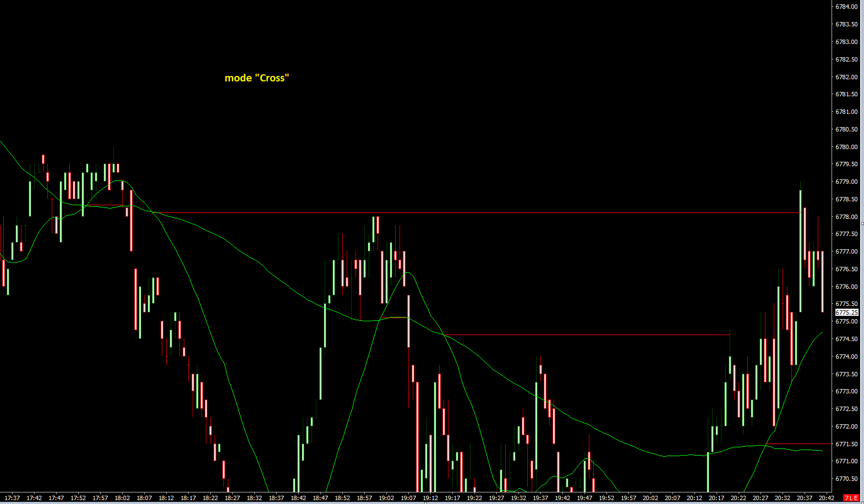Click the 18:02 time axis label
Screen dimensions: 864x504
coord(122,498)
